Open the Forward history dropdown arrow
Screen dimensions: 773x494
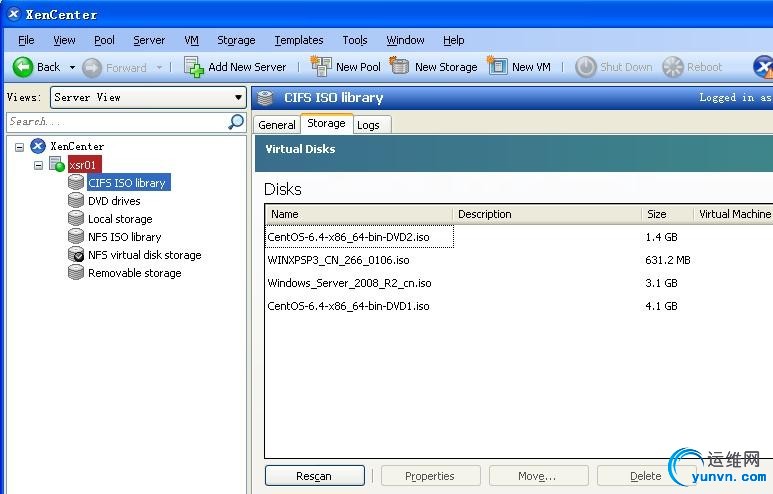tap(159, 68)
